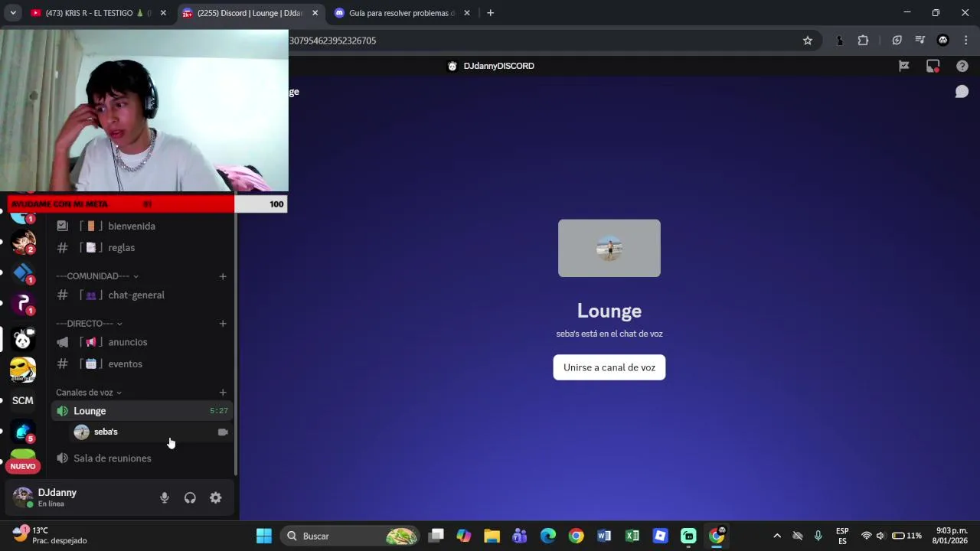Screen dimensions: 980x551
Task: Open Excel from the taskbar
Action: (632, 536)
